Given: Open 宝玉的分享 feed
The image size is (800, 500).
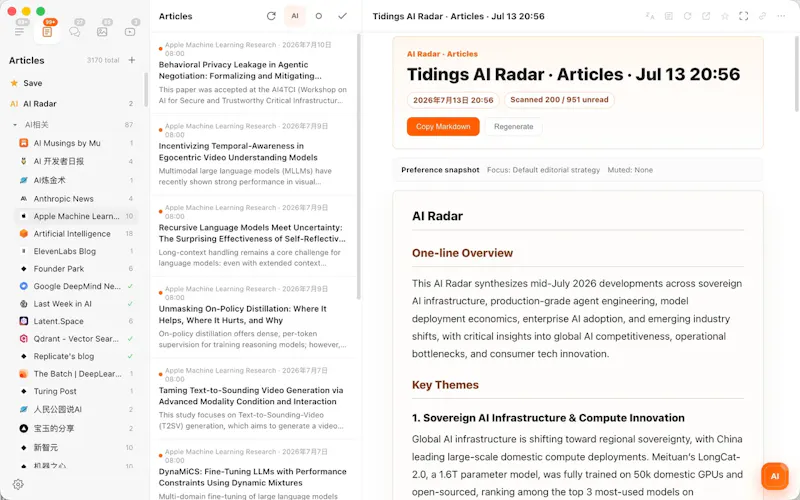Looking at the screenshot, I should point(76,428).
